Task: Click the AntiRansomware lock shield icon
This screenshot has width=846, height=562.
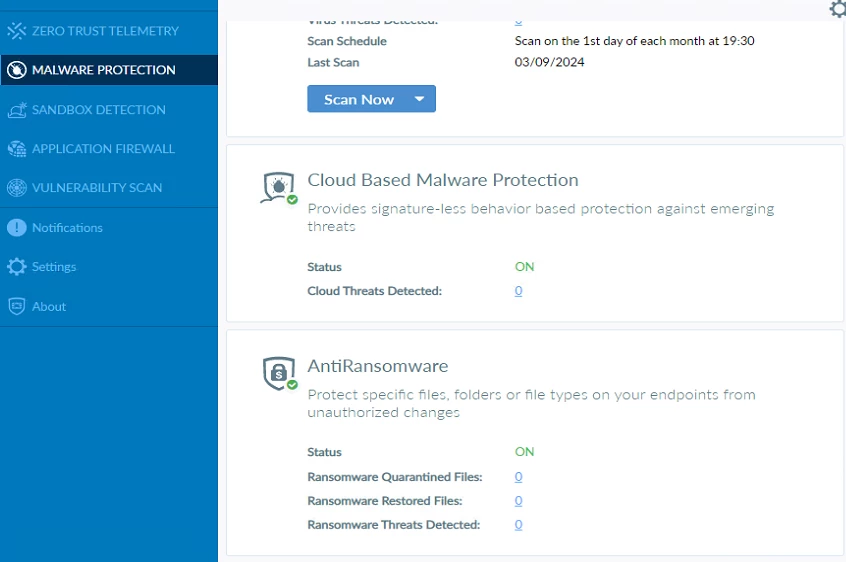Action: tap(279, 373)
